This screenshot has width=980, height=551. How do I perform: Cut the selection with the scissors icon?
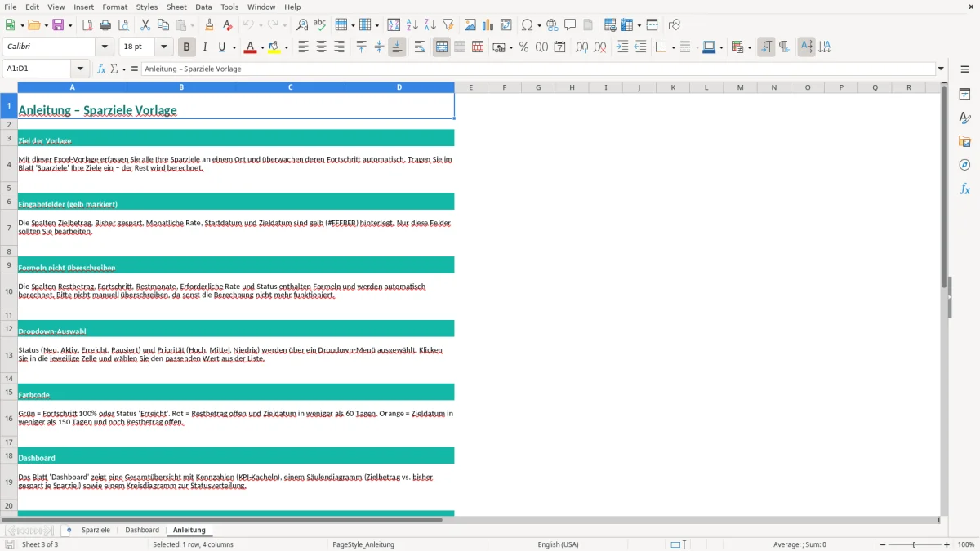coord(145,25)
